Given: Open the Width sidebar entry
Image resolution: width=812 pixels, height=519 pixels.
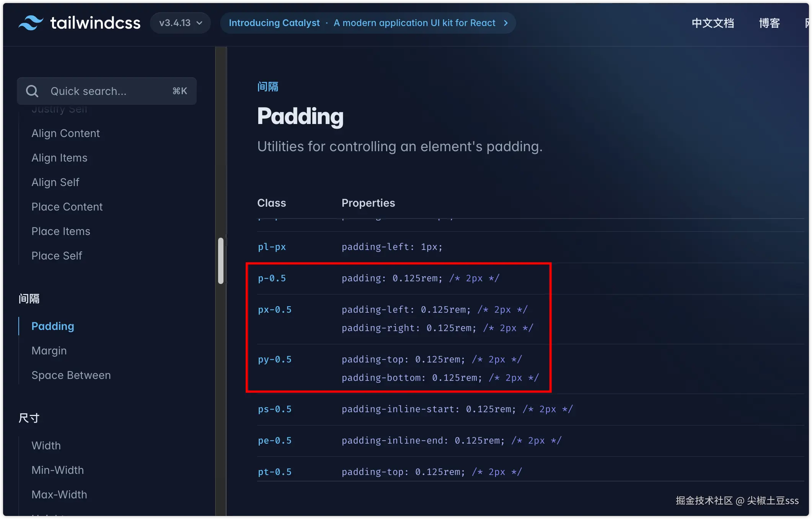Looking at the screenshot, I should [46, 446].
